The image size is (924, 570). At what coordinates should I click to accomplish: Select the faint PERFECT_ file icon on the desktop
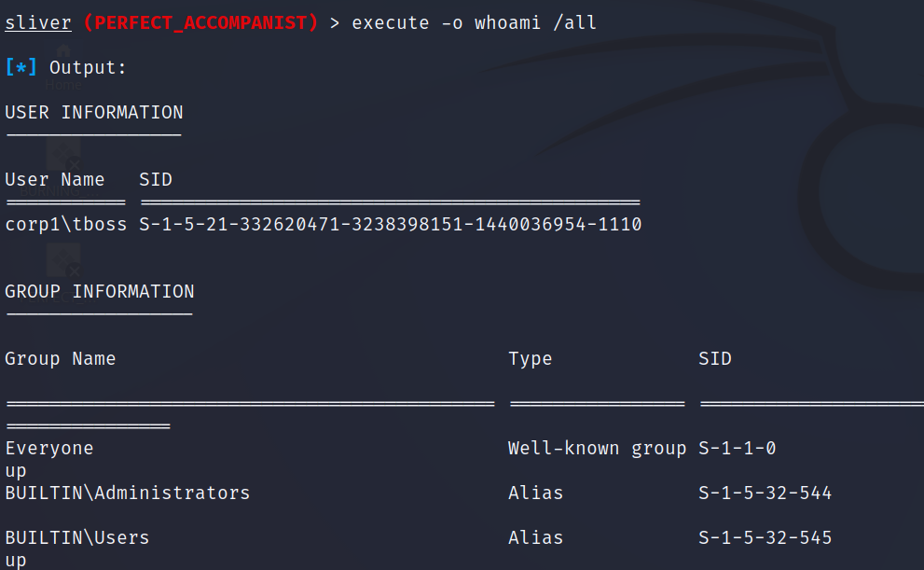pos(63,271)
